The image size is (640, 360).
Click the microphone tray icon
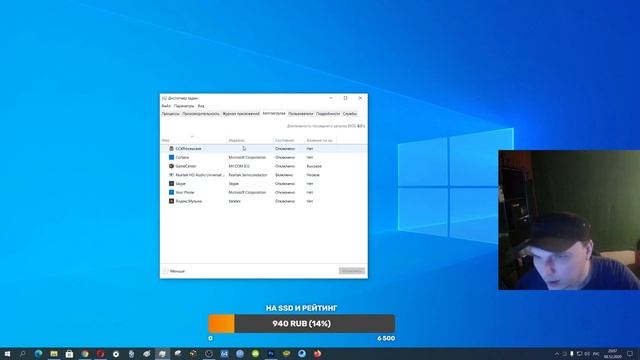[x=571, y=354]
